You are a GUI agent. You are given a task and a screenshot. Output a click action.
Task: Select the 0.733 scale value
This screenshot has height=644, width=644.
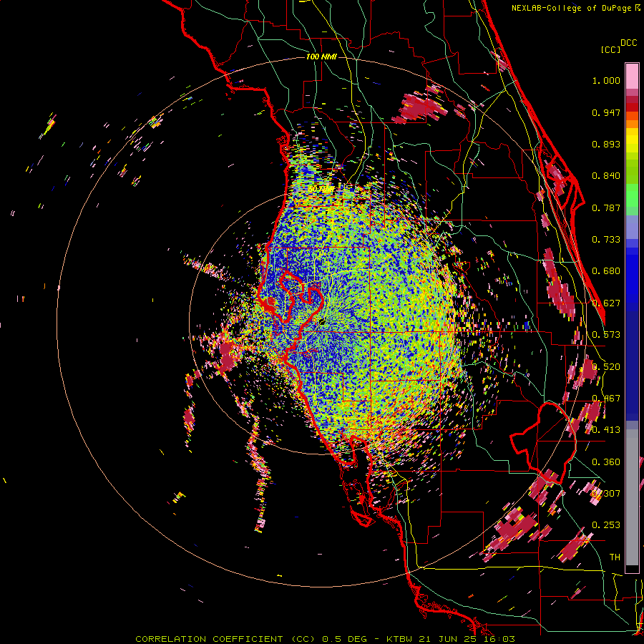click(x=606, y=240)
